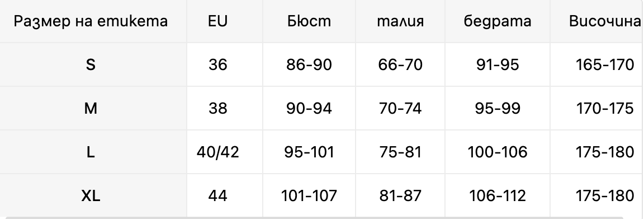Image resolution: width=644 pixels, height=219 pixels.
Task: Click the EU size 40/42 cell
Action: point(217,152)
